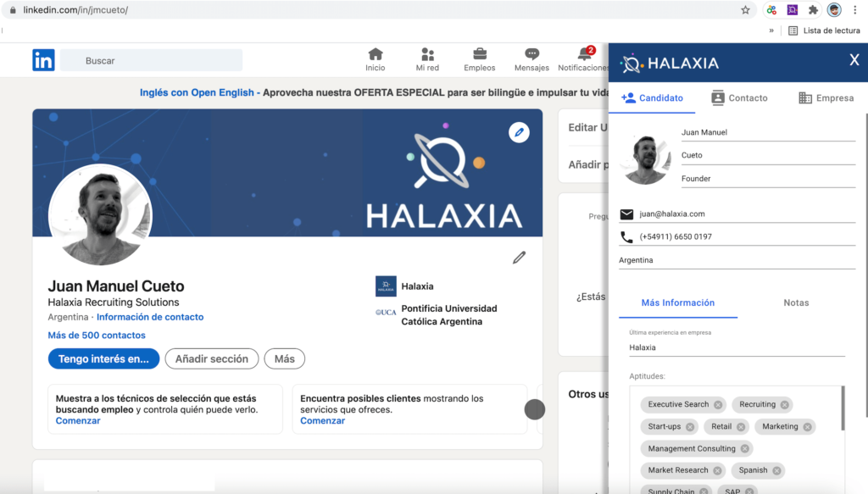Remove the Marketing skill chip

tap(807, 427)
